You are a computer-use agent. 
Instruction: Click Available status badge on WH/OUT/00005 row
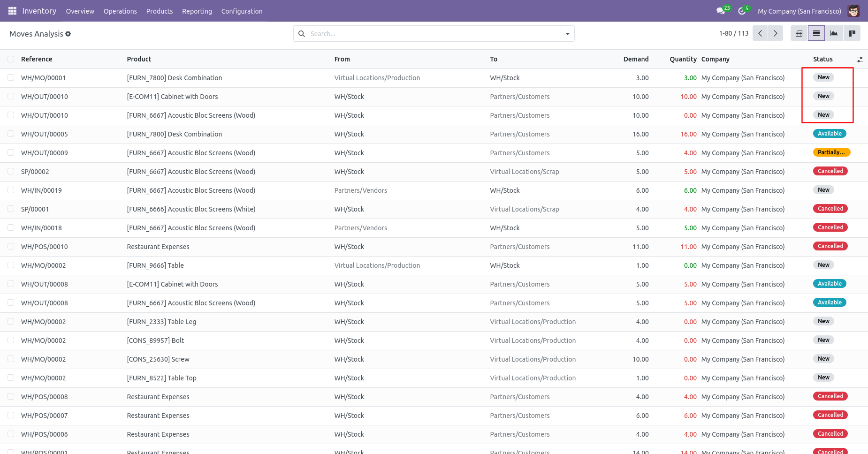click(x=830, y=134)
